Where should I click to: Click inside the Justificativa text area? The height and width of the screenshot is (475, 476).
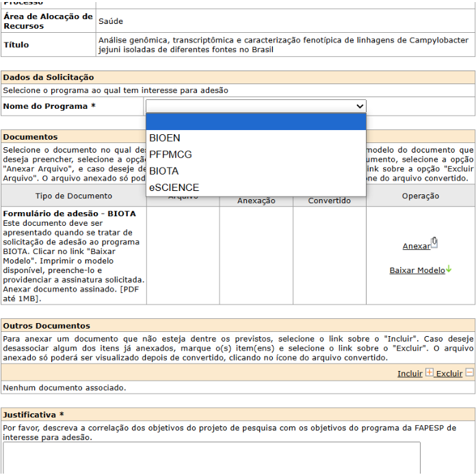tap(211, 457)
